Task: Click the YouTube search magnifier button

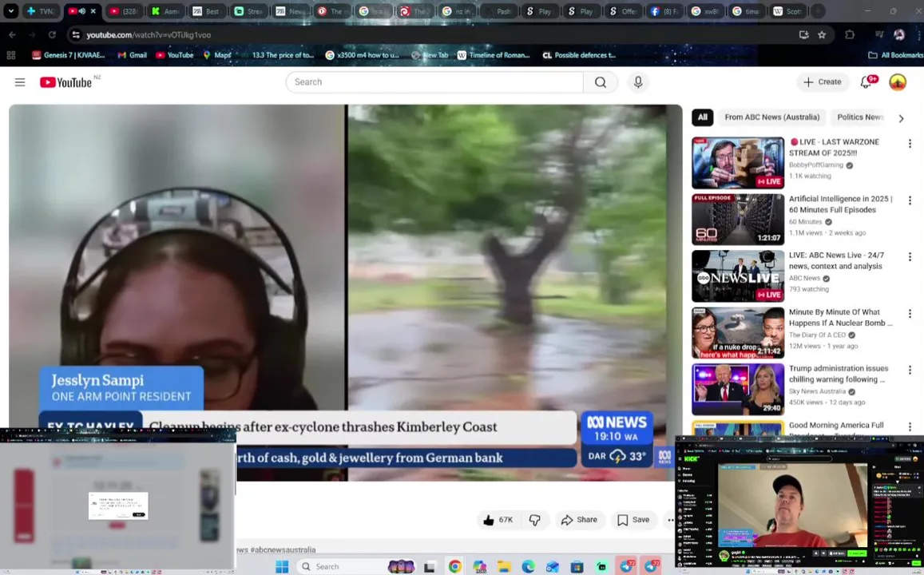Action: pos(600,82)
